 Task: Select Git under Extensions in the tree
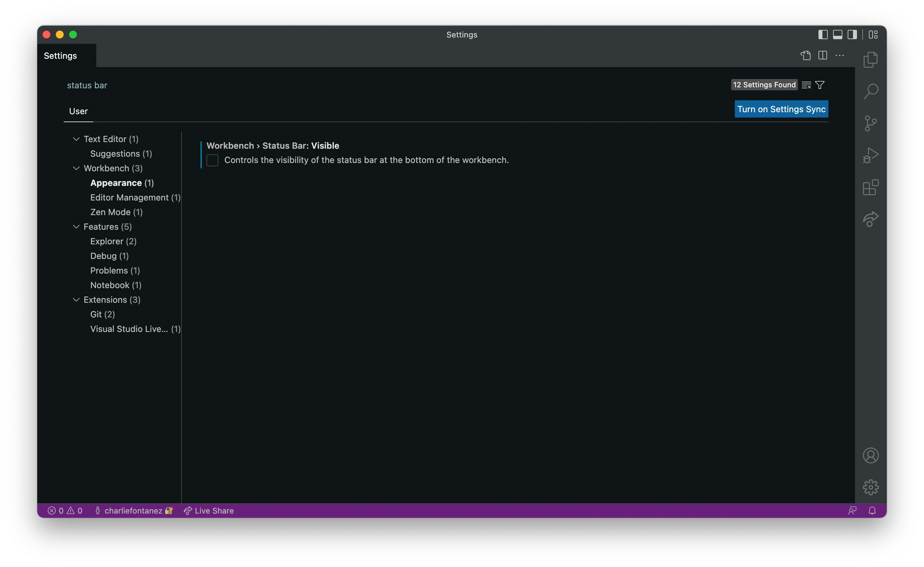coord(102,314)
